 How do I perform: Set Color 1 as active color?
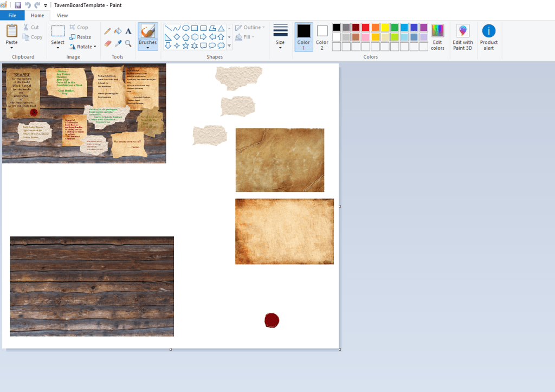tap(304, 37)
